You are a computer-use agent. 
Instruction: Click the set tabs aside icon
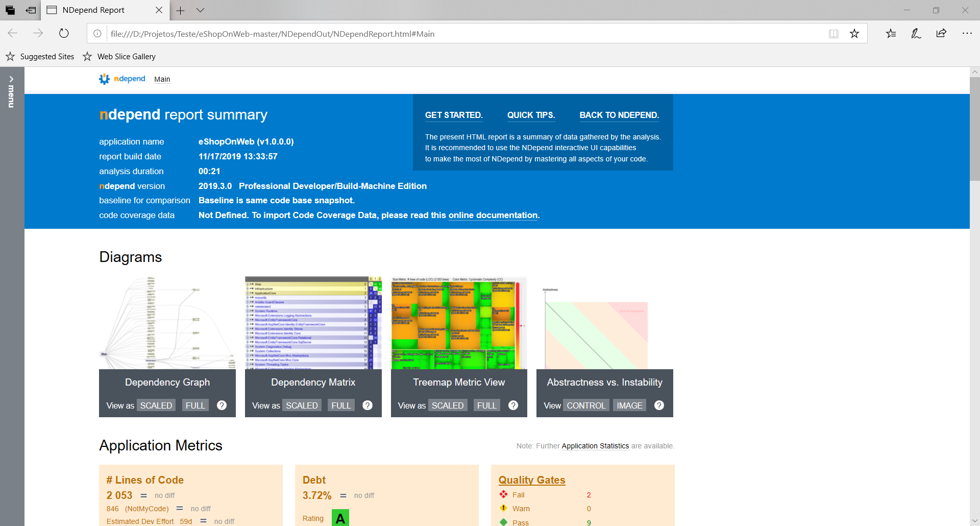[31, 10]
